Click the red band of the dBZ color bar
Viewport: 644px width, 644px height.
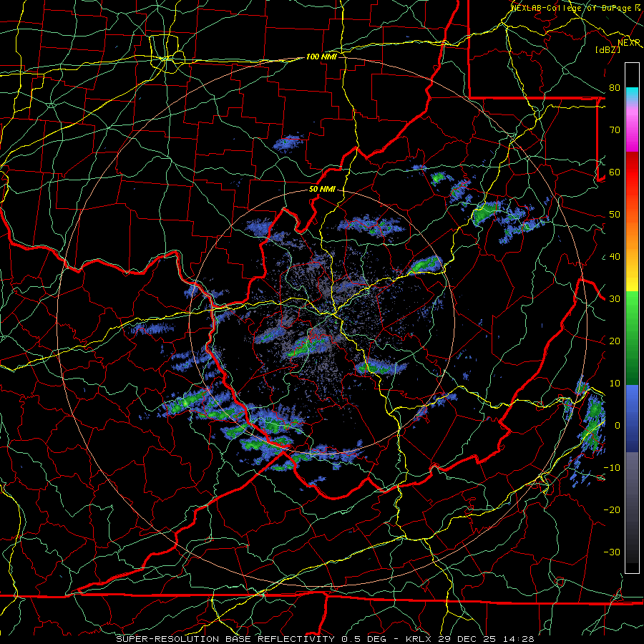click(x=632, y=172)
